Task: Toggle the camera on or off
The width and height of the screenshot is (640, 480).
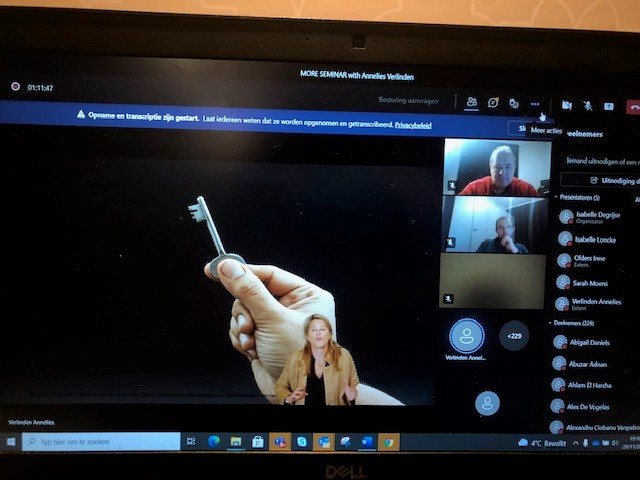Action: pos(567,105)
